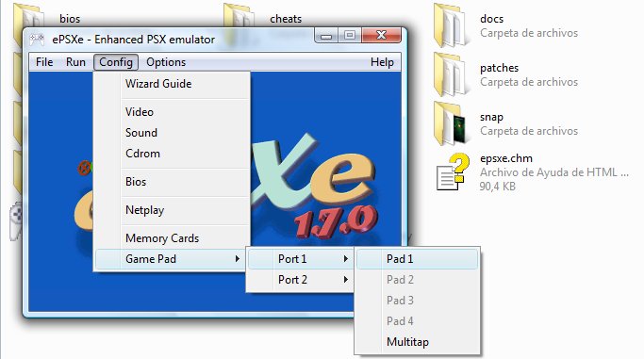Click the 90,4 KB file size text
644x359 pixels.
pyautogui.click(x=497, y=187)
